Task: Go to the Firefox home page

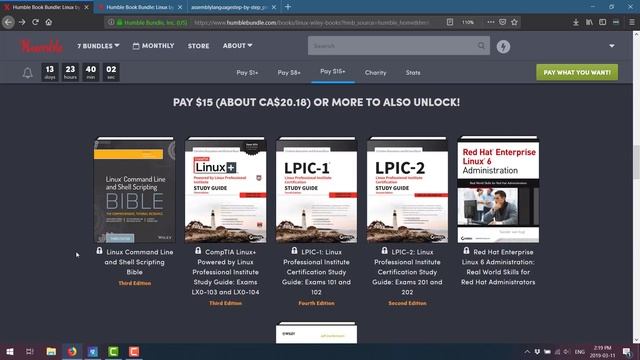Action: pyautogui.click(x=49, y=22)
